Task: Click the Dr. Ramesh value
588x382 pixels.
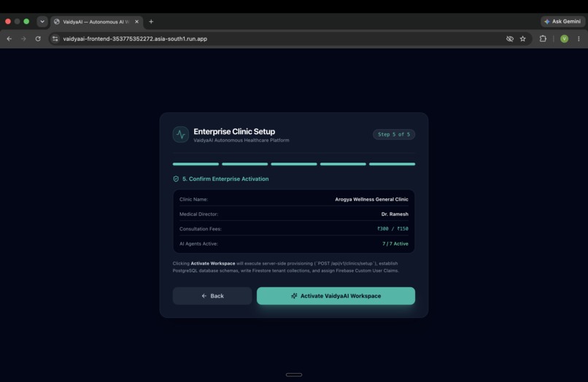Action: (x=395, y=214)
